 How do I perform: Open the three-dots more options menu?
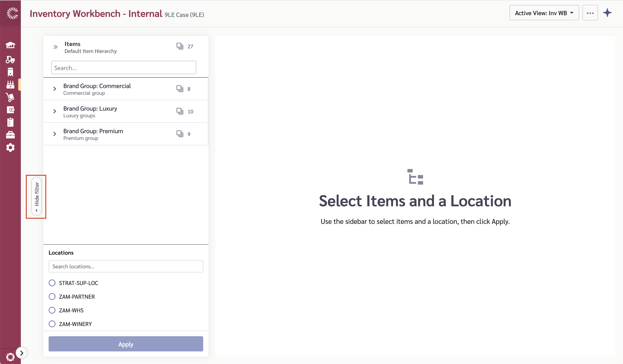[x=590, y=13]
